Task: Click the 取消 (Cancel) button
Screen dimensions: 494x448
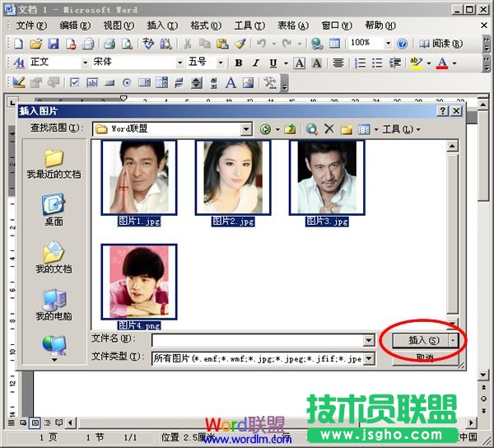Action: [x=425, y=358]
